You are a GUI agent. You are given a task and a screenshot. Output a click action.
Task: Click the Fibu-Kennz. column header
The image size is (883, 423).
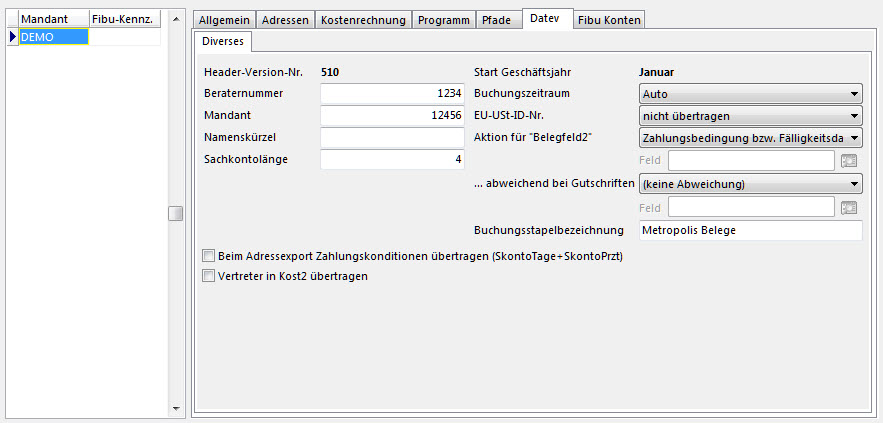click(122, 19)
